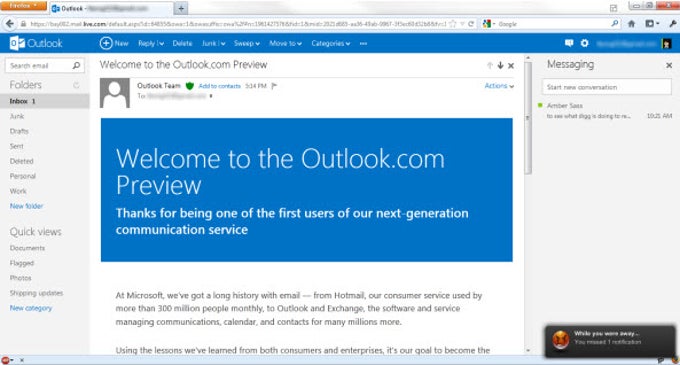Show Shipping updates quick view
680x365 pixels.
point(36,293)
